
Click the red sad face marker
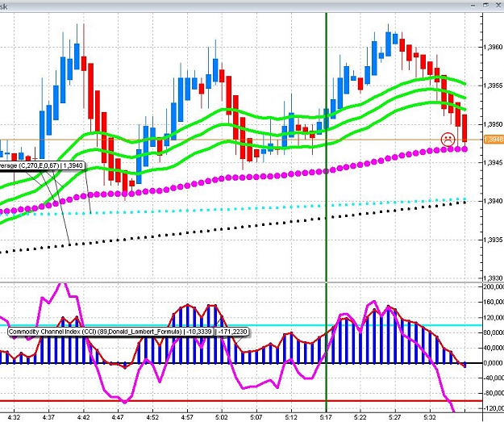coord(448,139)
